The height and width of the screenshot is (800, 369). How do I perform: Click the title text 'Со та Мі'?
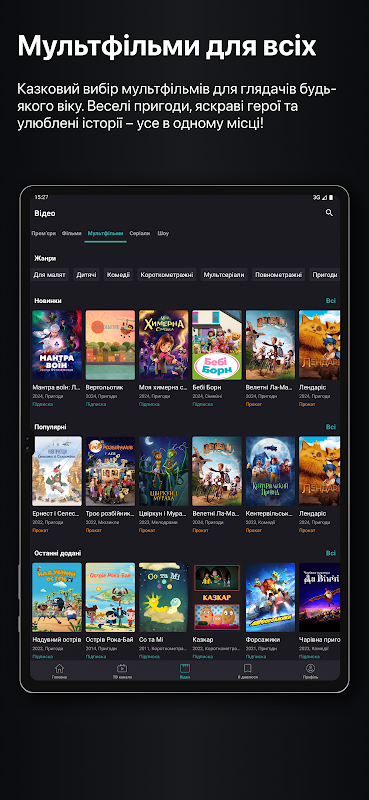point(151,640)
